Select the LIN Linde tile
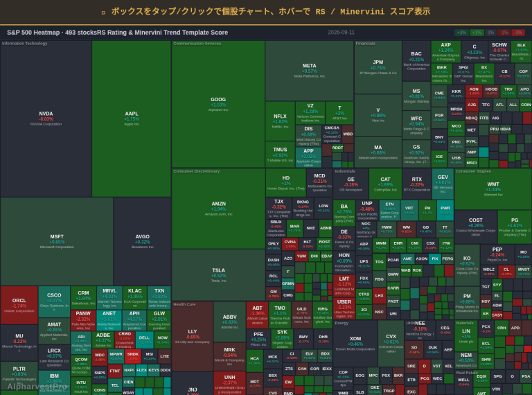The width and height of the screenshot is (532, 395). (465, 335)
